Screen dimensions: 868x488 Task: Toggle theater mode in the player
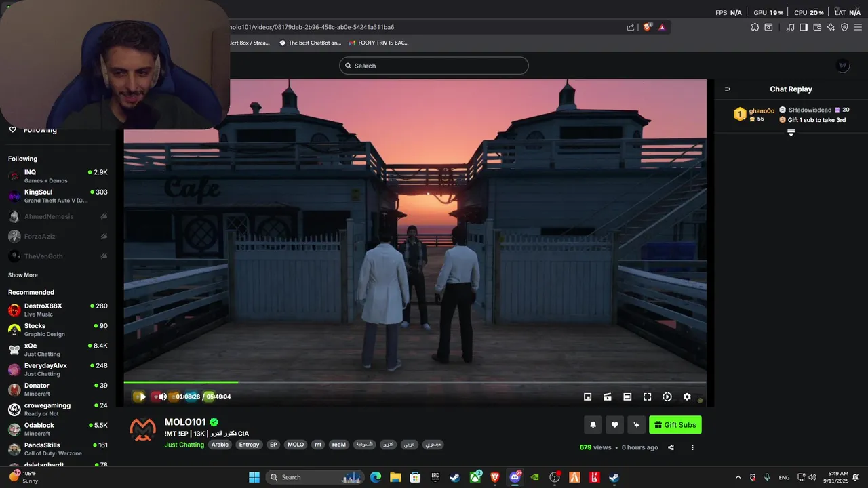tap(627, 396)
